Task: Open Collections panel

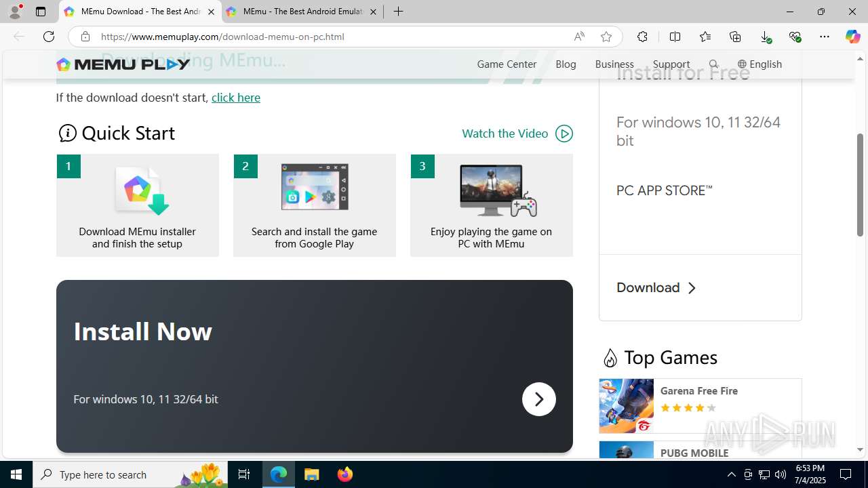Action: 735,37
